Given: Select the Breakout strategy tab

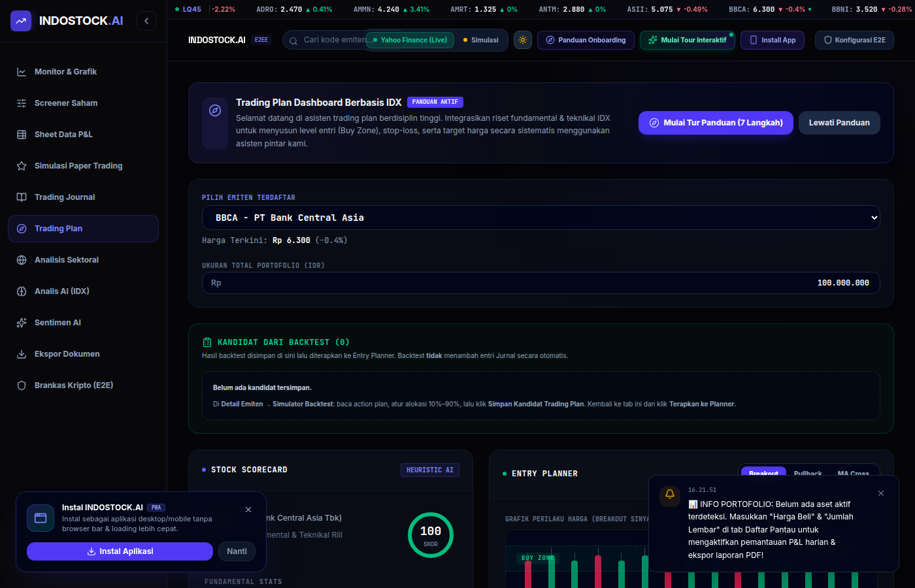Looking at the screenshot, I should (763, 473).
